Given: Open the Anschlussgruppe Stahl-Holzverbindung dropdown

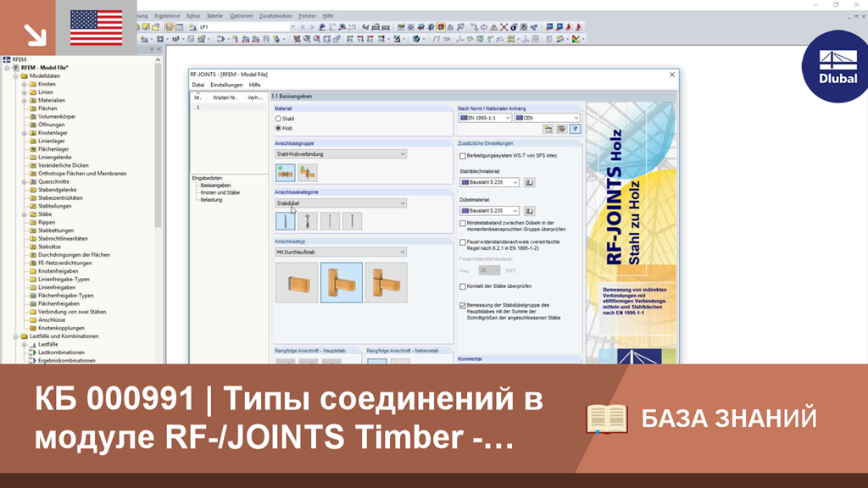Looking at the screenshot, I should point(341,154).
